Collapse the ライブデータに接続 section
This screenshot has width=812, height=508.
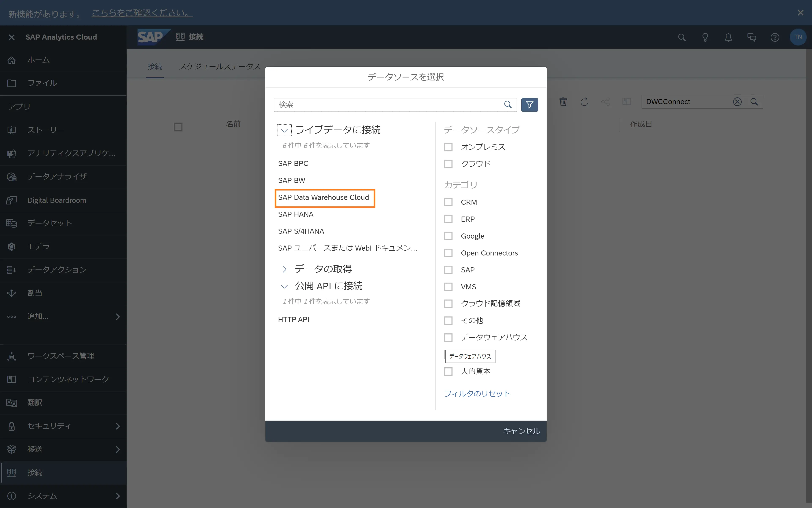tap(284, 130)
